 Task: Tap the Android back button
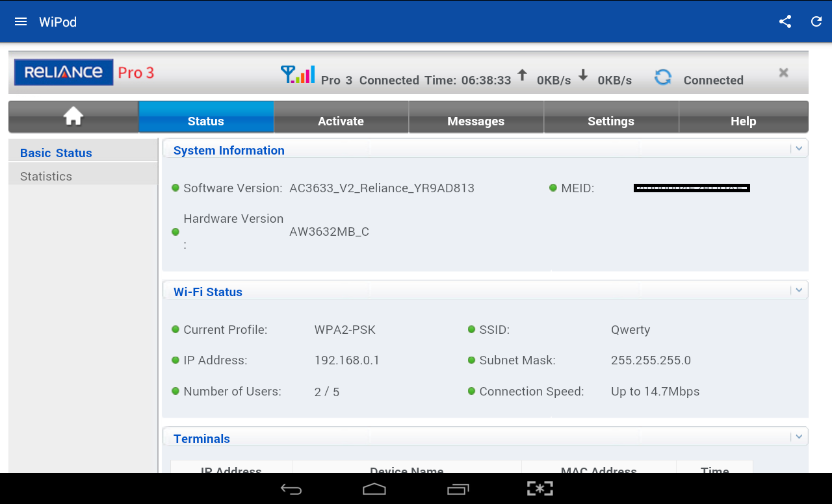[x=291, y=489]
